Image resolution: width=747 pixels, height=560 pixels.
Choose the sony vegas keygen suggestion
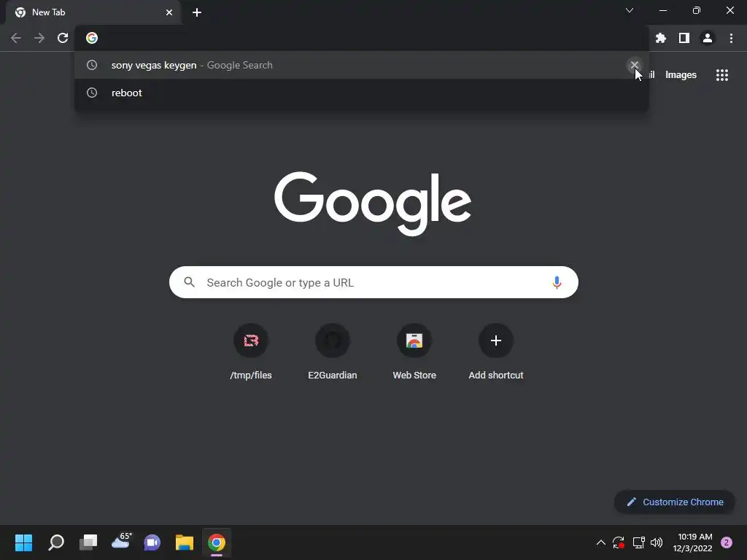[361, 65]
